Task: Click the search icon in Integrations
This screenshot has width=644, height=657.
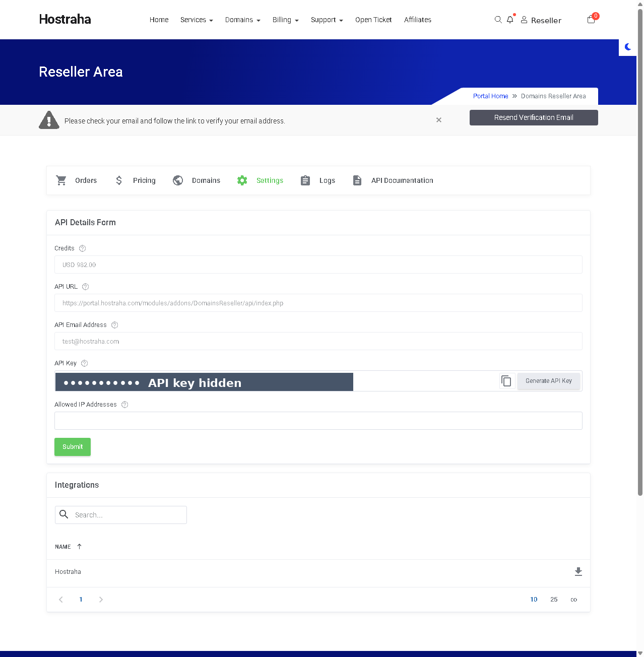Action: (64, 514)
